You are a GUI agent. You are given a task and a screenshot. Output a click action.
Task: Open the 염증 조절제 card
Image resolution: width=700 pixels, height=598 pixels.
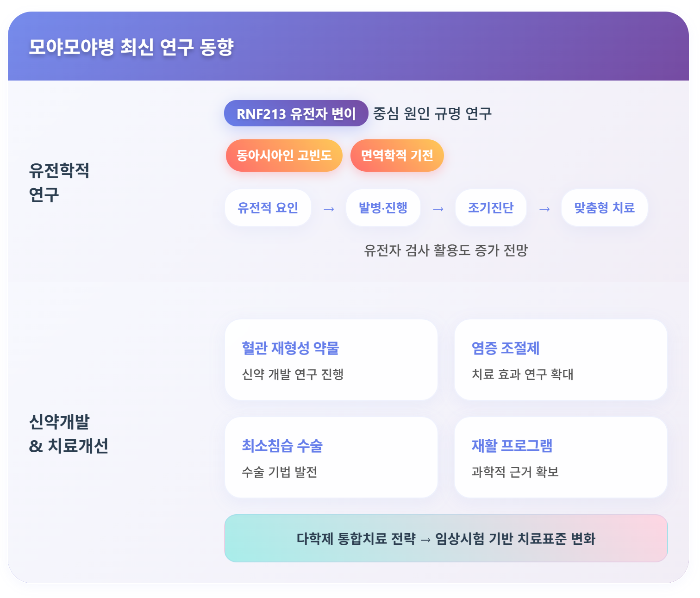click(561, 360)
